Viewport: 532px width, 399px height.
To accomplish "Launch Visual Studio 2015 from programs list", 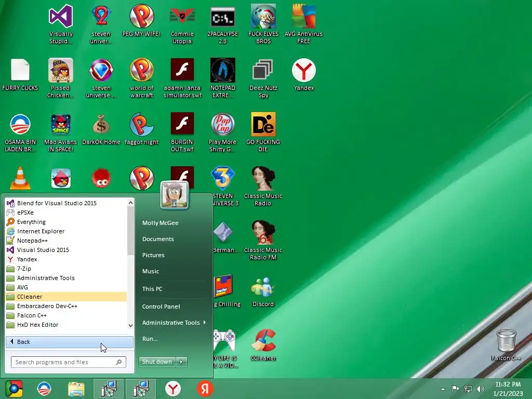I will coord(66,250).
